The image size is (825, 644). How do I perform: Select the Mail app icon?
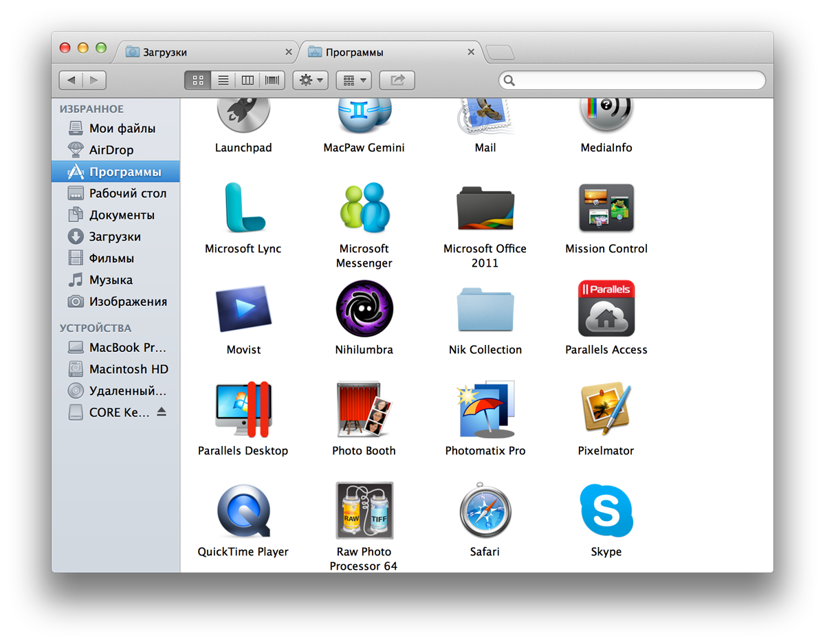pyautogui.click(x=485, y=115)
